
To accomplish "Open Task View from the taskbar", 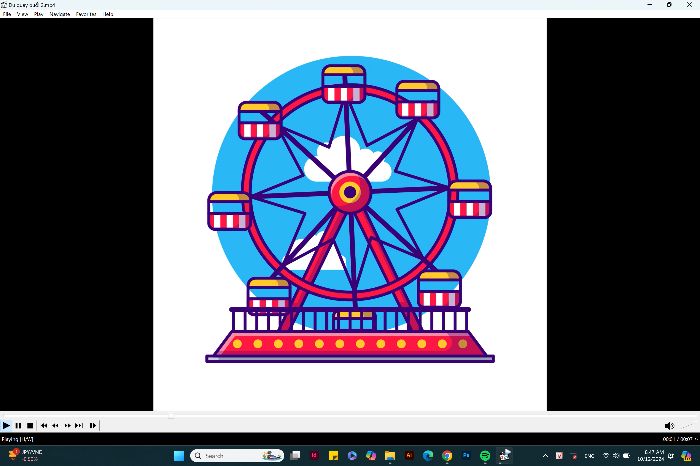I will click(x=296, y=456).
